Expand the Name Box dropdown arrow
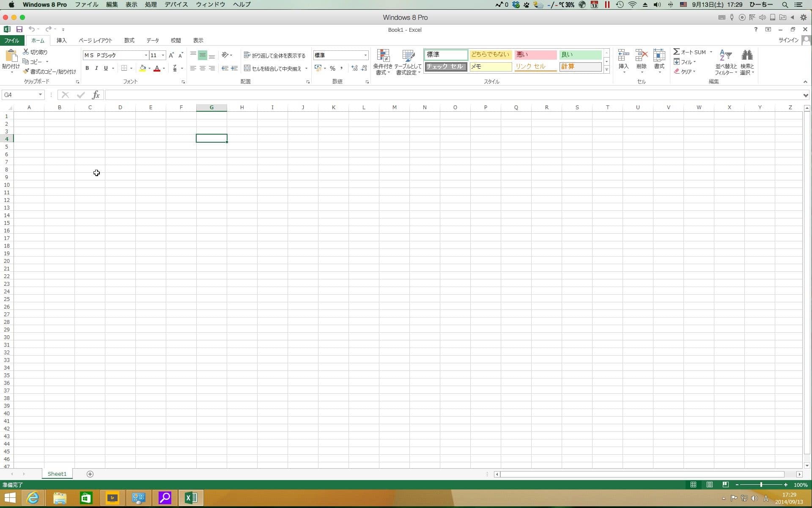The height and width of the screenshot is (508, 812). 40,95
